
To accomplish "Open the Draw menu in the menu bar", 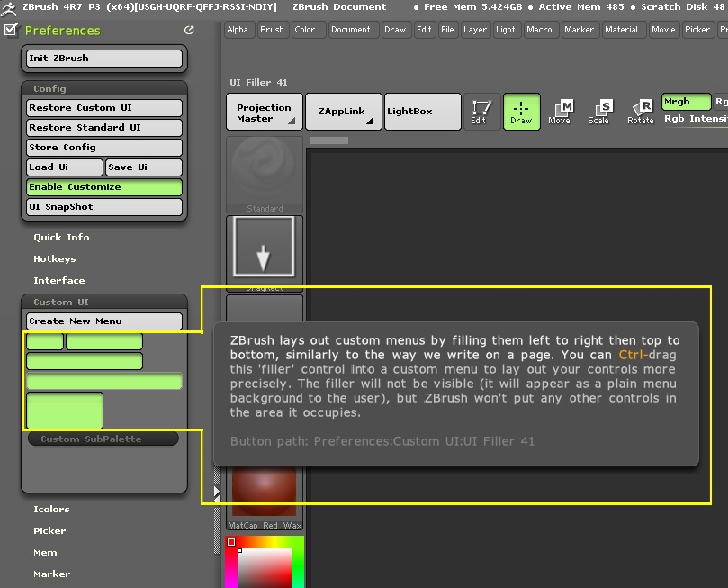I will (395, 30).
